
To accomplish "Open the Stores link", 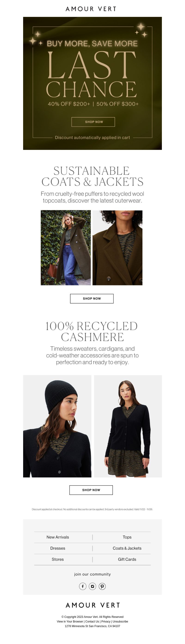I will pyautogui.click(x=58, y=559).
